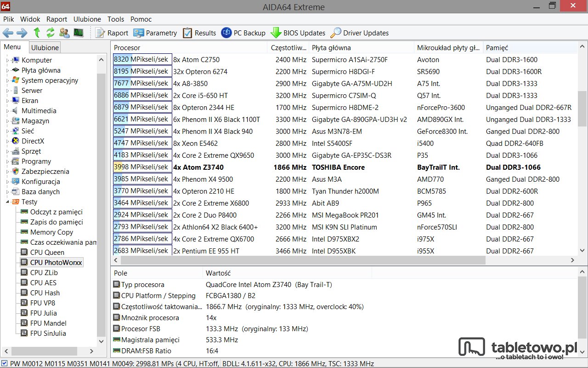Expand the Ekran tree node

point(7,101)
